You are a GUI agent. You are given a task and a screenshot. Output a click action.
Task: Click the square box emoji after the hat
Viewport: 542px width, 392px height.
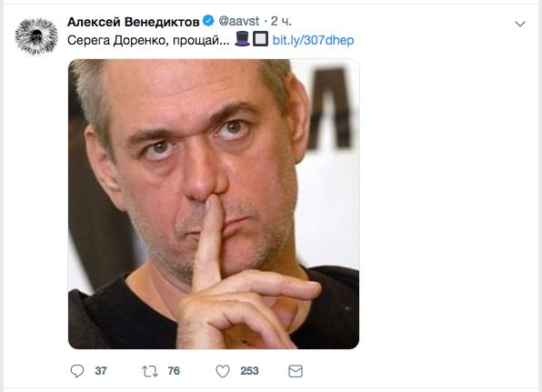[260, 39]
